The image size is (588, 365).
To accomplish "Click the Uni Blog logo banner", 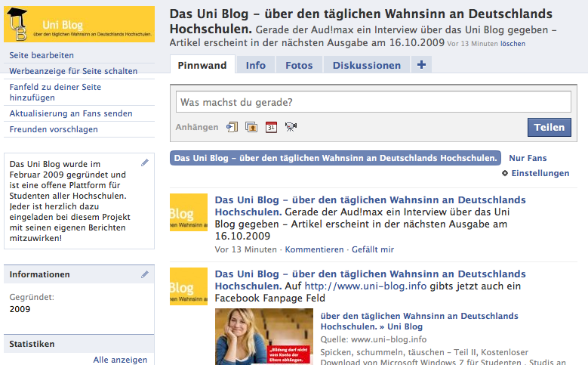I will tap(79, 24).
